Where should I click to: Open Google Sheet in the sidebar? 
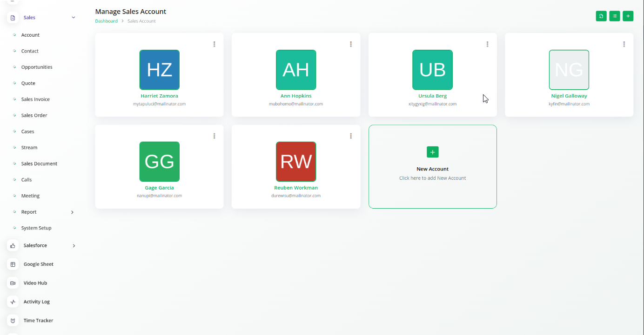(x=38, y=264)
